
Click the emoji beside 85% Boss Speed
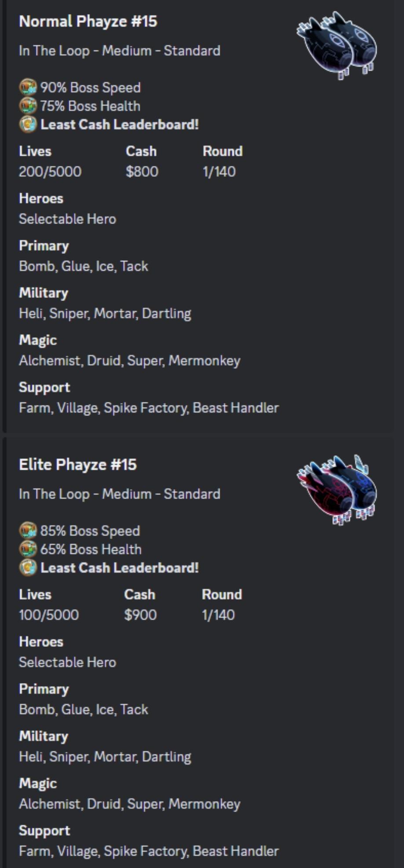[x=28, y=531]
